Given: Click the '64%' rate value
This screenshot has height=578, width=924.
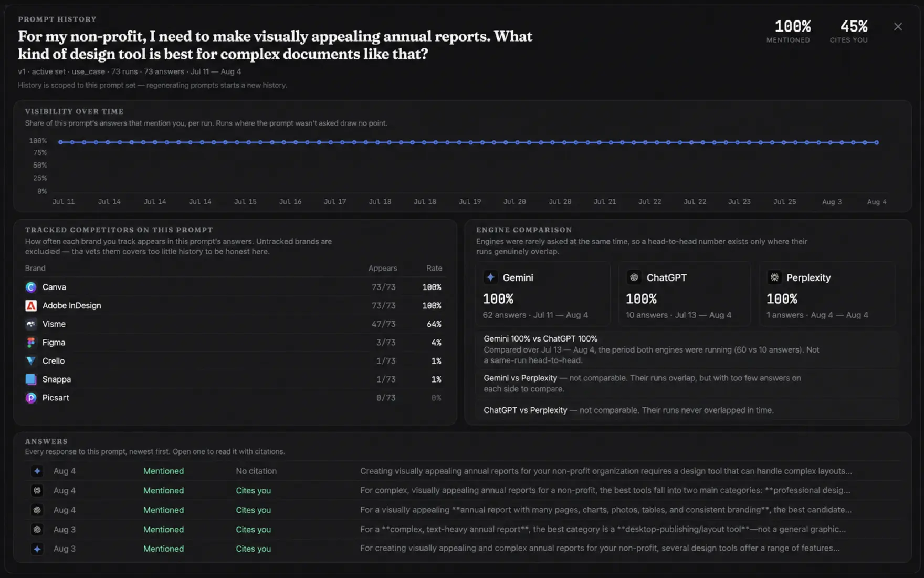Looking at the screenshot, I should click(x=434, y=324).
